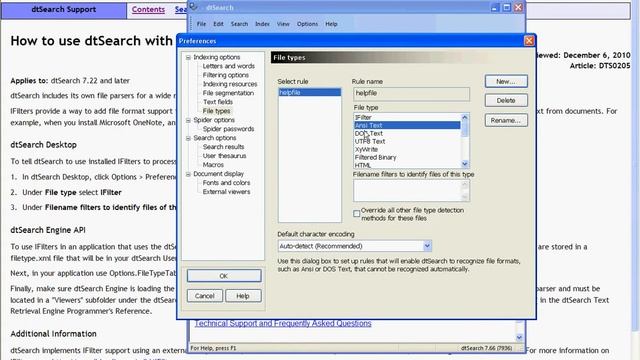Click the dtSearch app icon in title bar
Viewport: 640px width, 360px height.
pos(194,7)
